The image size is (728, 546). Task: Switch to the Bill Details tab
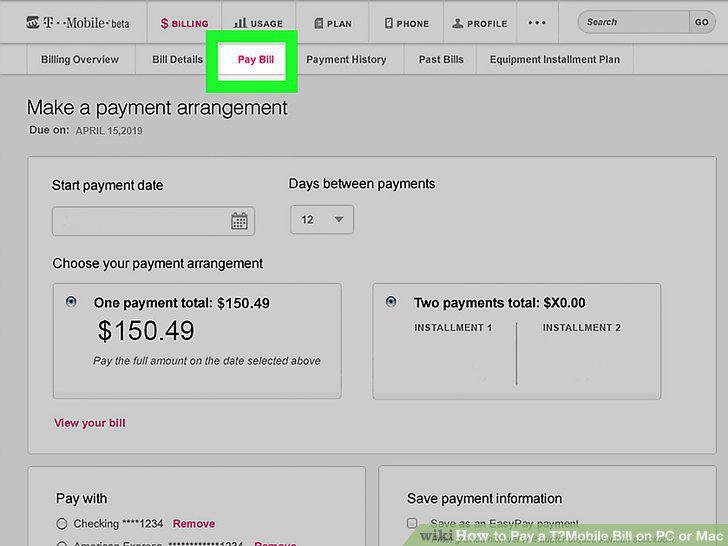(x=177, y=59)
